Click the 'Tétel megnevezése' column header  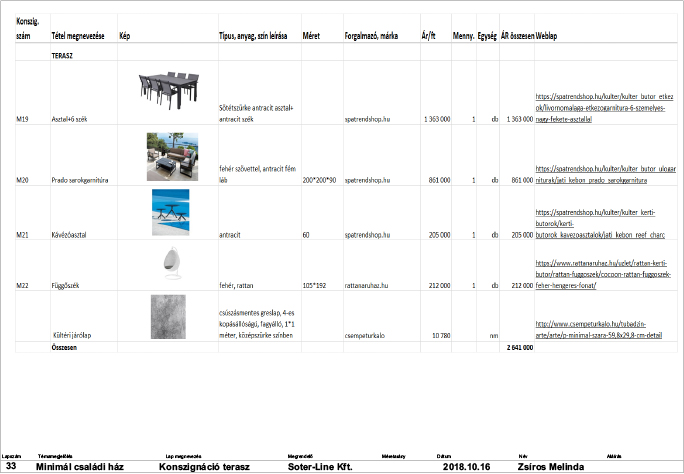(79, 36)
